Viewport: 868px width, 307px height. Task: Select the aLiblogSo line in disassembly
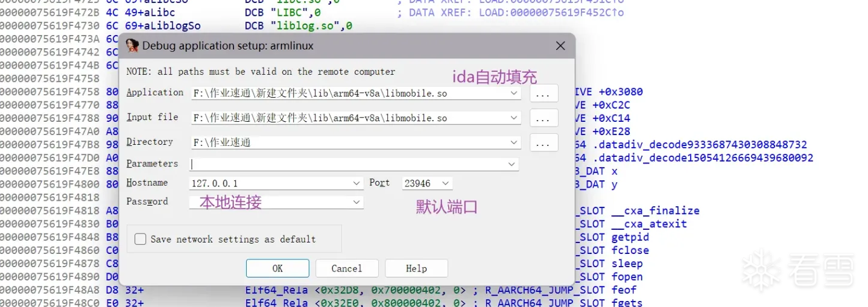coord(176,26)
